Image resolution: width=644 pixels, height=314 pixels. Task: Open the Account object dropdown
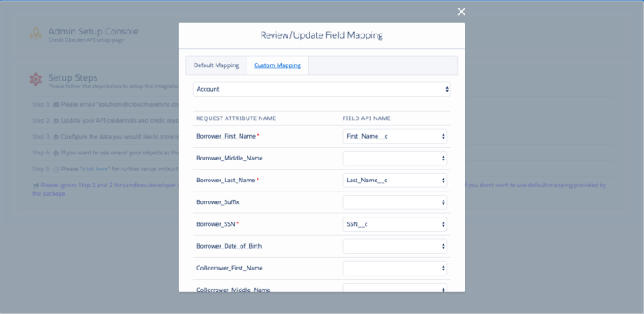322,89
